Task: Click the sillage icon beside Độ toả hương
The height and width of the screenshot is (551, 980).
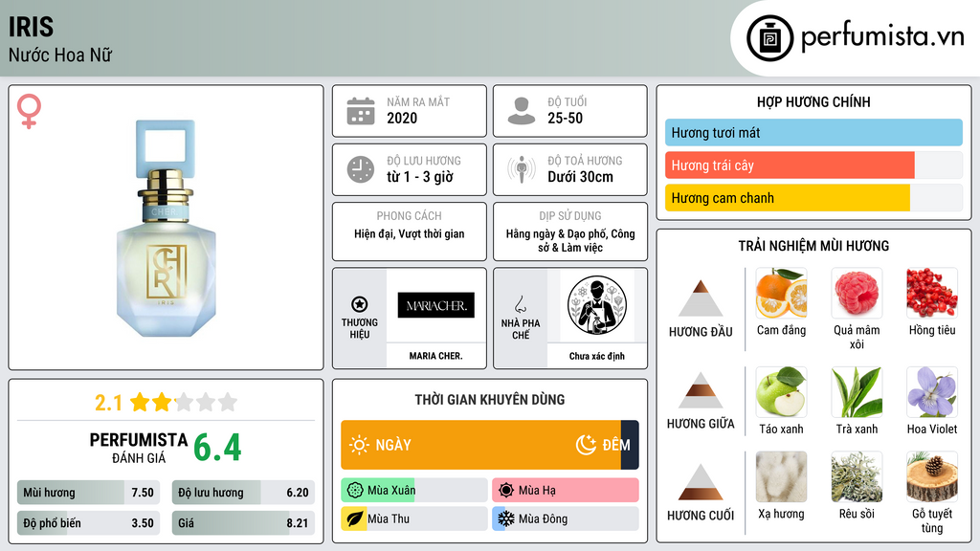Action: tap(522, 169)
